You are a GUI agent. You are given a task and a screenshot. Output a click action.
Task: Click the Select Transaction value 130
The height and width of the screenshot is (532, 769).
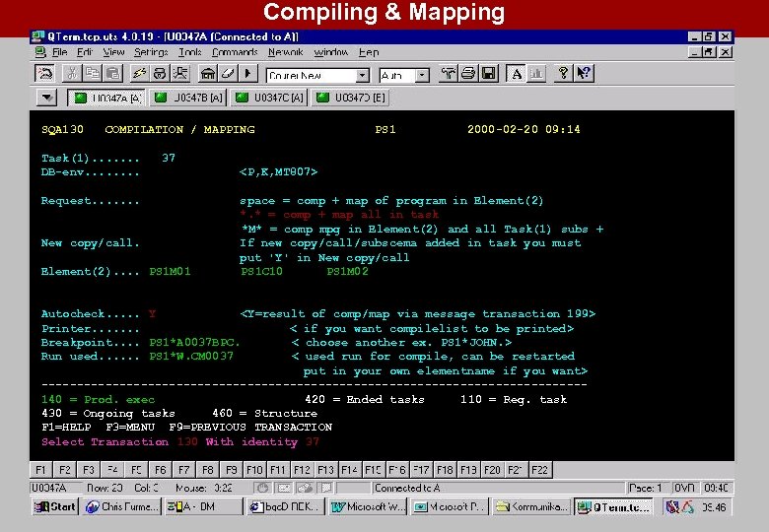pos(187,442)
